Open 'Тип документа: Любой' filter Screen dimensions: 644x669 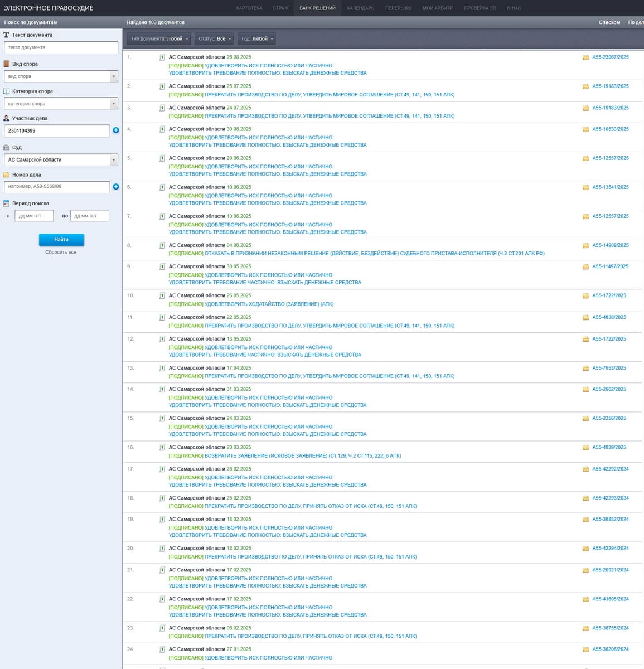point(159,39)
